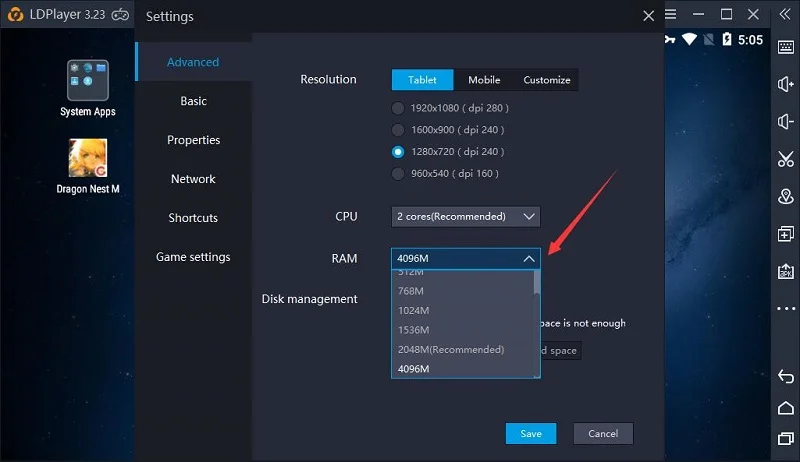Screen dimensions: 800x462
Task: Collapse the right toolbar with double chevron
Action: 785,14
